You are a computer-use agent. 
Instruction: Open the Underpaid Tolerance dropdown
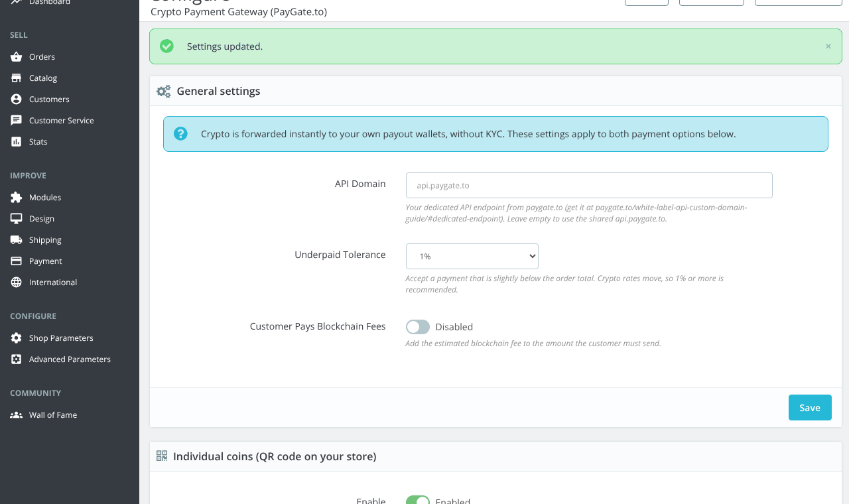point(472,256)
